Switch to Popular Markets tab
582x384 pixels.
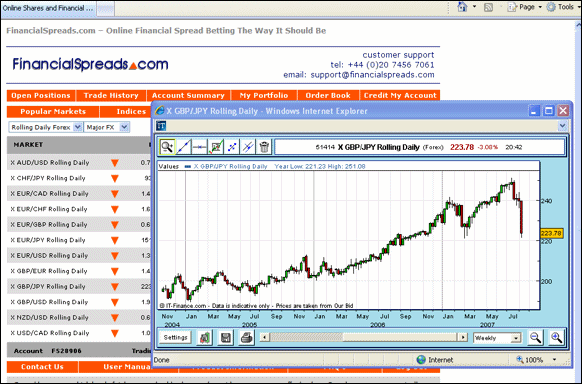tap(53, 111)
